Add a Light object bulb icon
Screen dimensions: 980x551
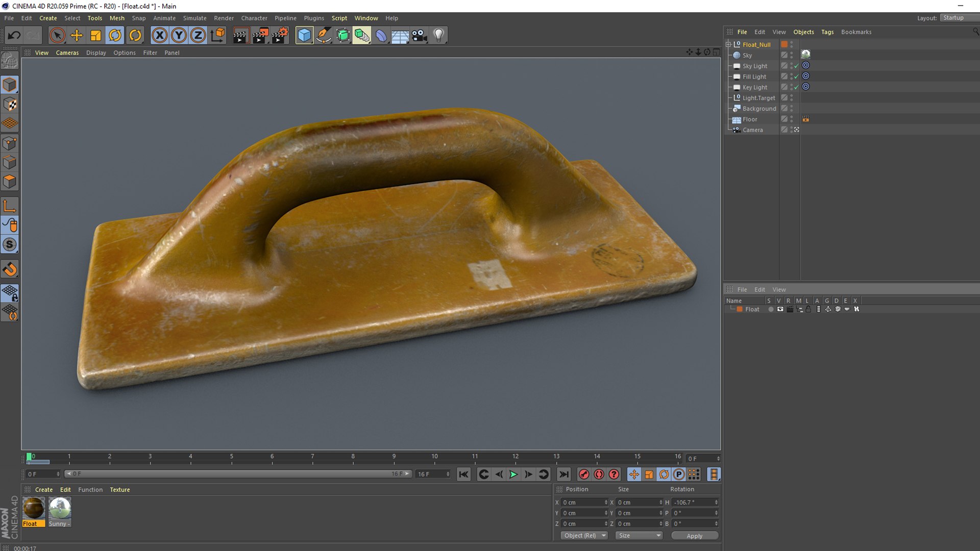[x=438, y=35]
